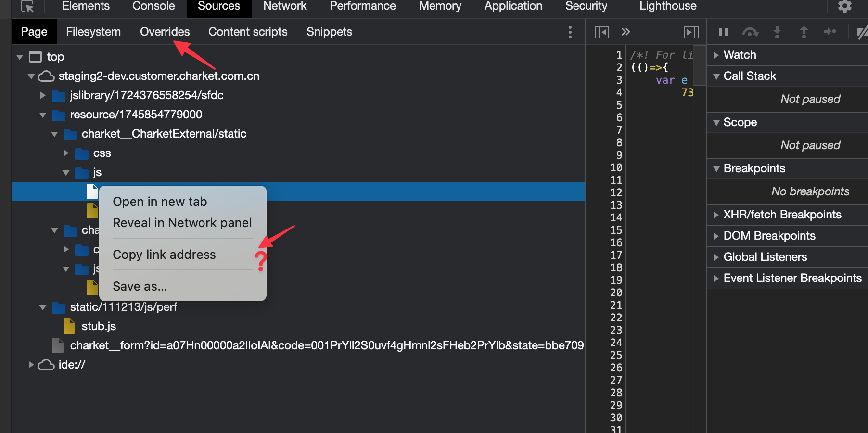Click the css folder icon
This screenshot has height=433, width=868.
[x=82, y=153]
